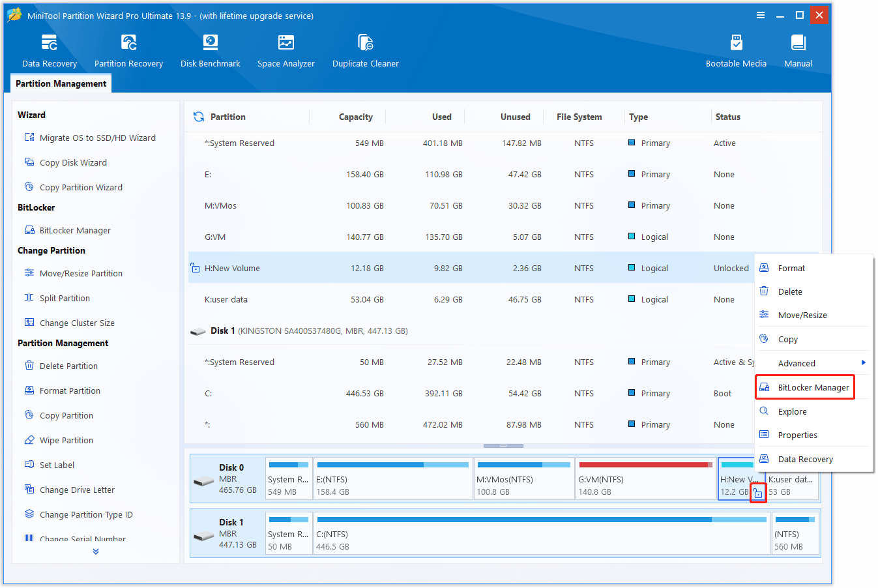The width and height of the screenshot is (878, 588).
Task: Select the M:VMos partition row
Action: [503, 205]
